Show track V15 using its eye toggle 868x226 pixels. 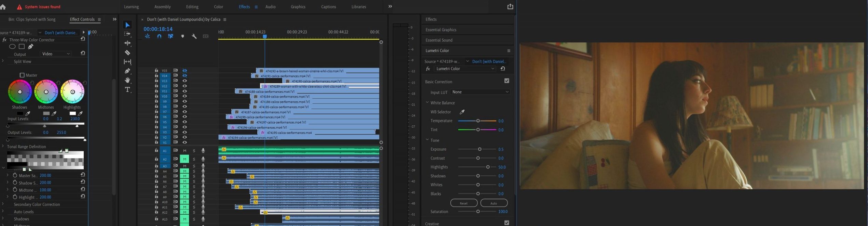185,71
